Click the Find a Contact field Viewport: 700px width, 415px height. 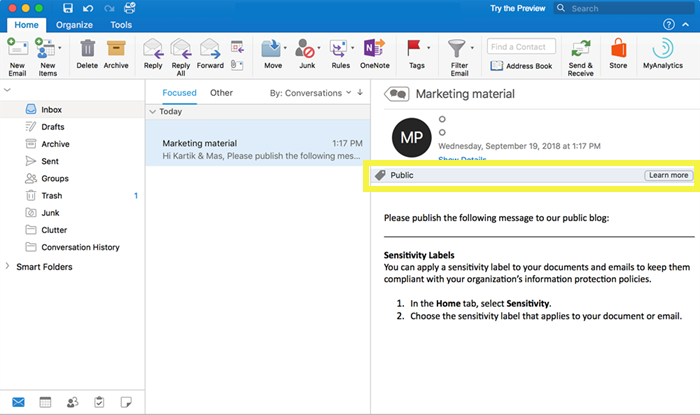(x=521, y=46)
